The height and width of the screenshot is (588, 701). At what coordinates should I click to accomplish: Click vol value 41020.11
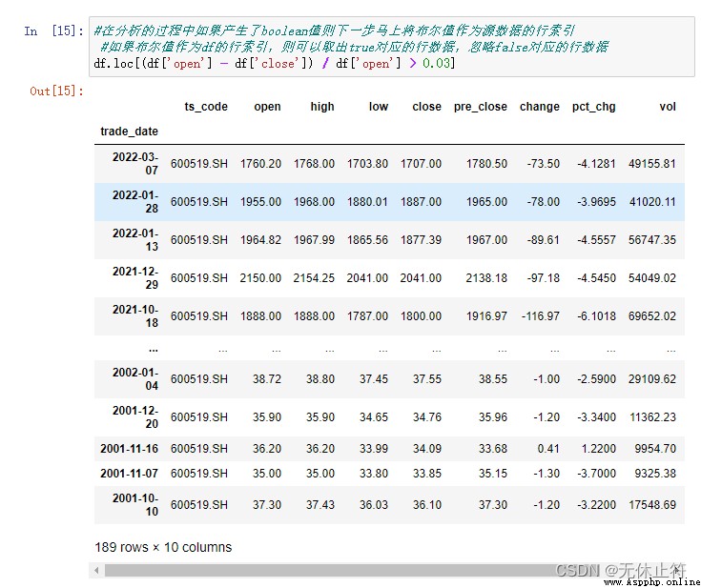click(x=652, y=201)
